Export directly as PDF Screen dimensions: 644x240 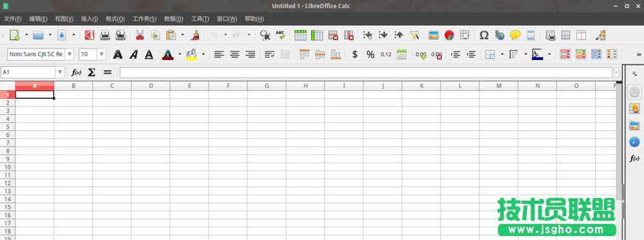89,35
